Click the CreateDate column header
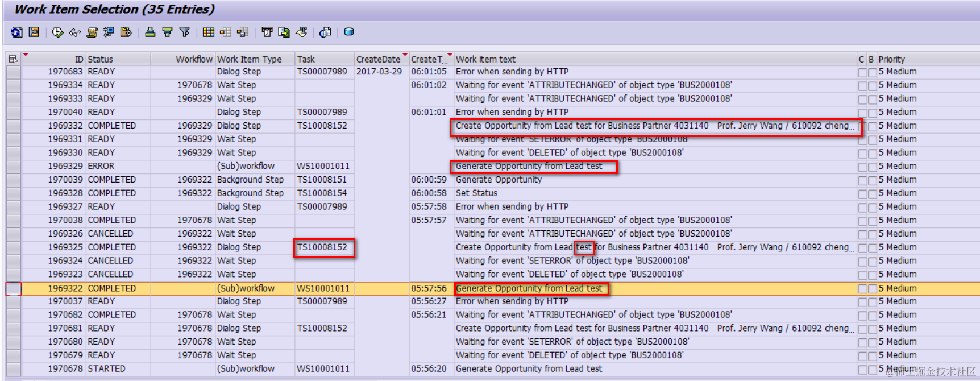Viewport: 980px width, 381px height. [x=381, y=59]
